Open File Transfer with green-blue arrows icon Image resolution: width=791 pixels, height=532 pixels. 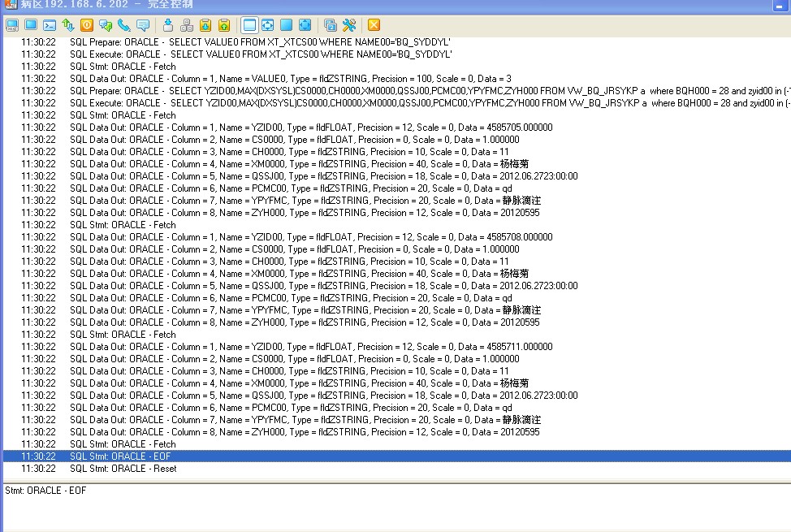(68, 24)
